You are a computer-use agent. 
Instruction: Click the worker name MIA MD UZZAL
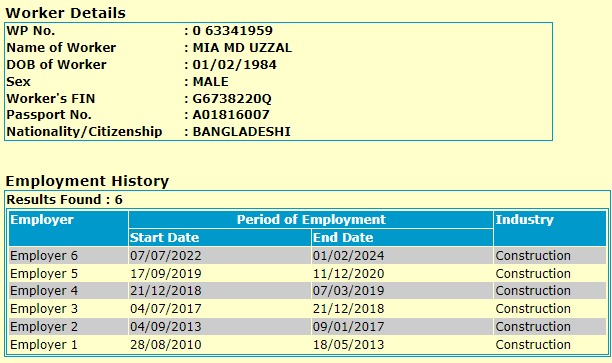(242, 48)
